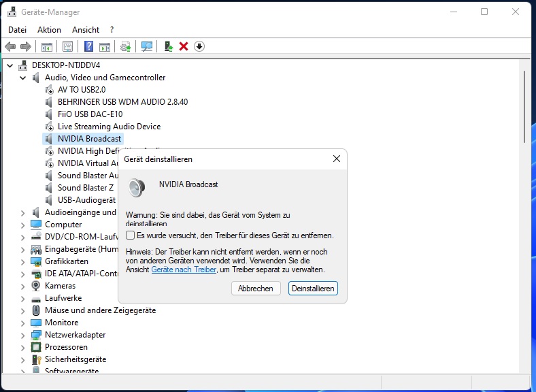Open the ? help menu
The height and width of the screenshot is (392, 536).
(112, 30)
